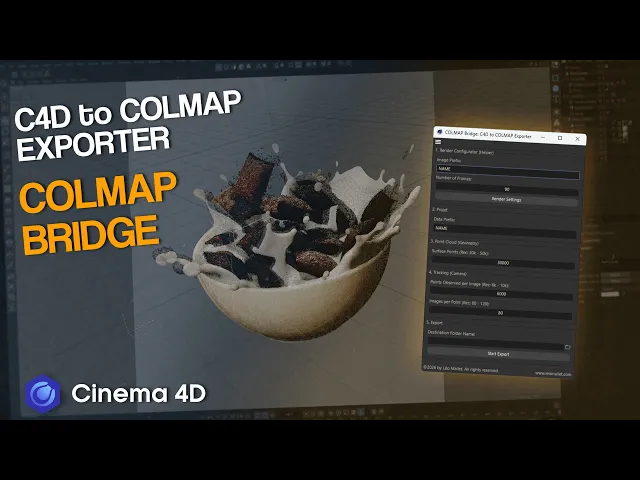640x480 pixels.
Task: Focus the Destination Folder Name field
Action: coord(496,344)
